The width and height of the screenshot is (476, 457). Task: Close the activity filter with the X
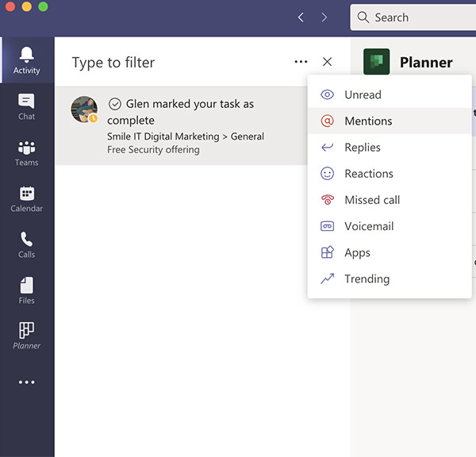(x=327, y=62)
